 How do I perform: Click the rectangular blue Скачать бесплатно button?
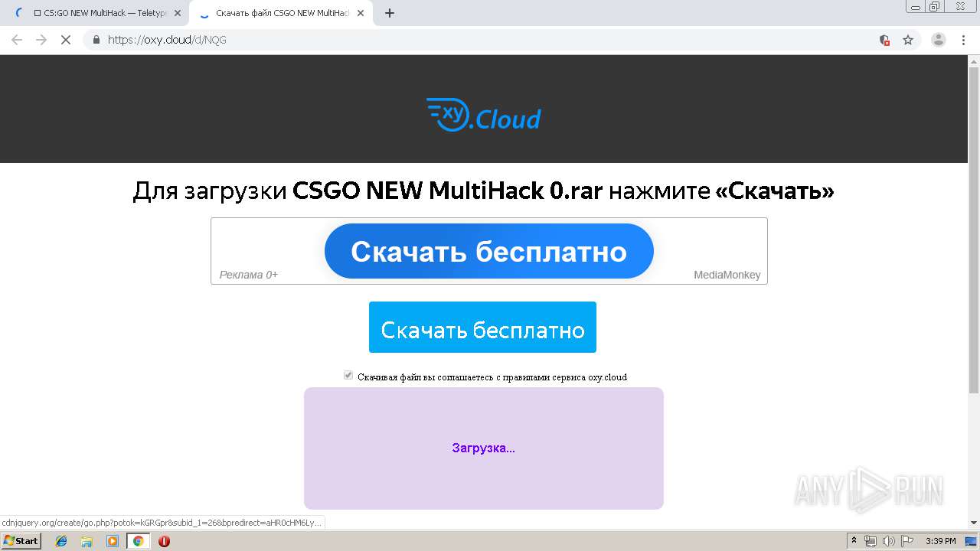482,328
